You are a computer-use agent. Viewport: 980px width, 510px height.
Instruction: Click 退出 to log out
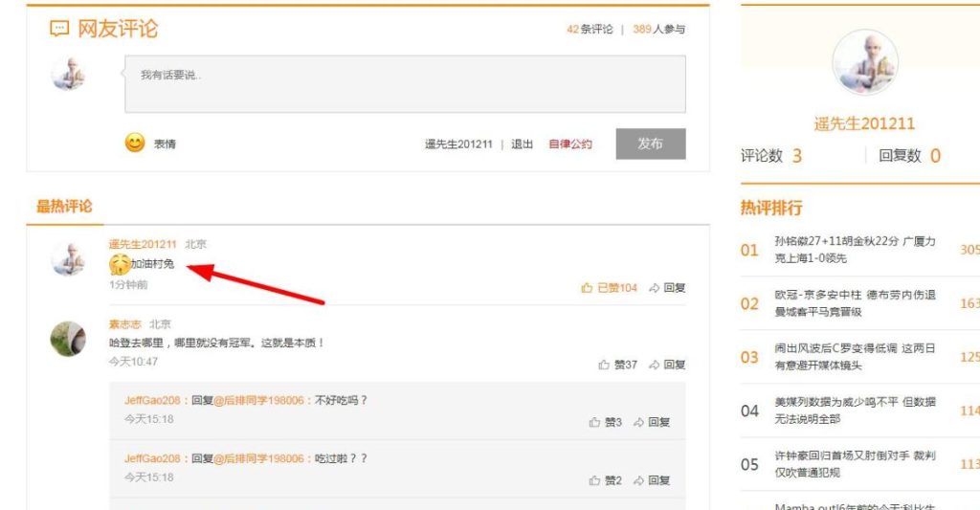(522, 144)
